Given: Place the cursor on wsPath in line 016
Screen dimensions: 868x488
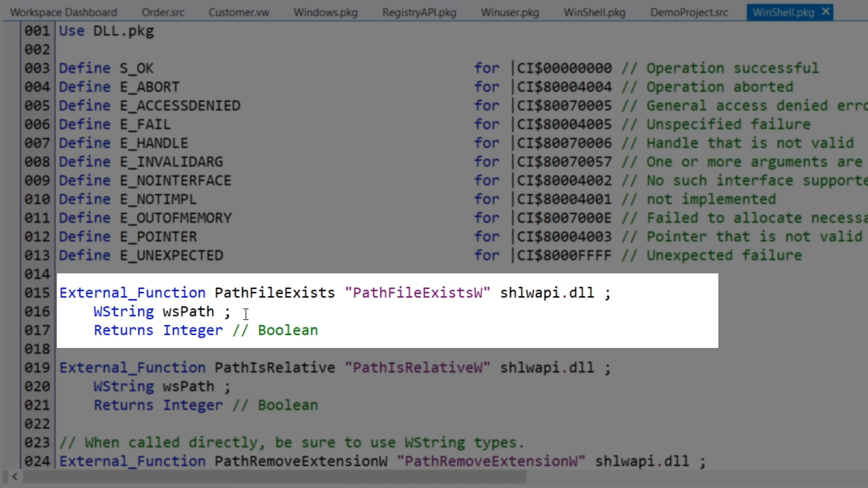Looking at the screenshot, I should (x=188, y=312).
